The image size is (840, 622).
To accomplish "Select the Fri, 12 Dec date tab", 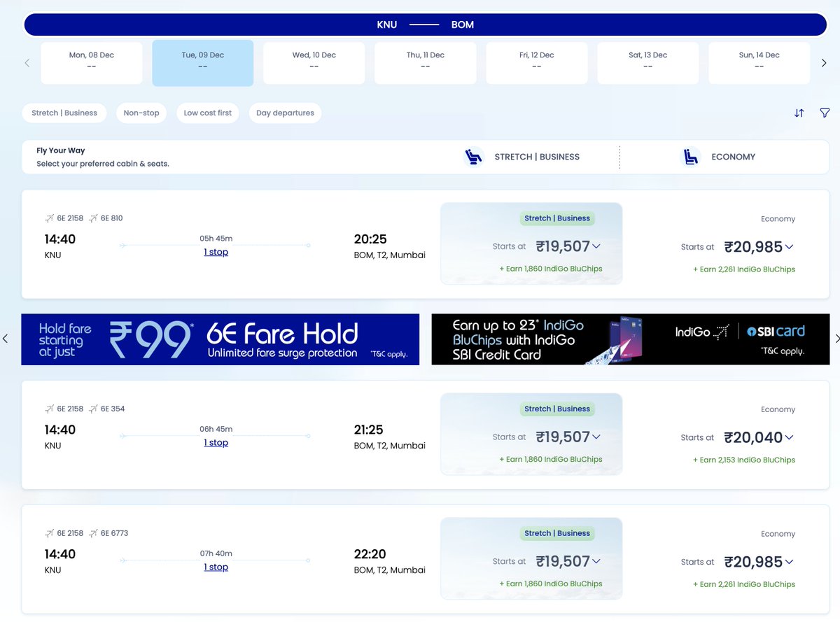I will click(537, 63).
